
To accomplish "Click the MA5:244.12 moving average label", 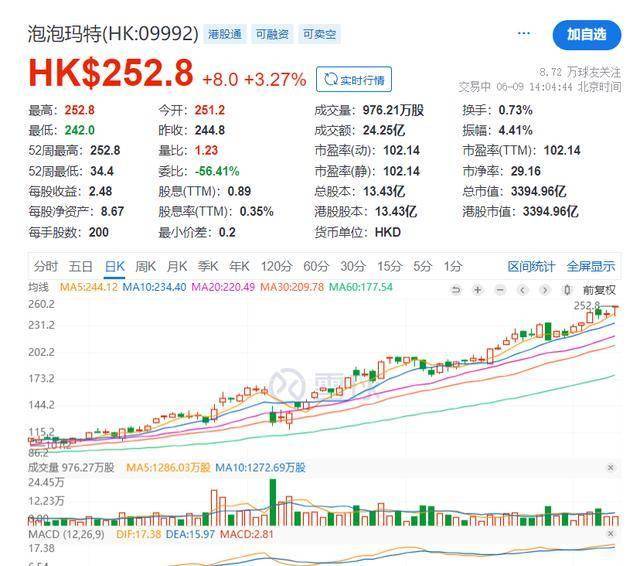I will (89, 287).
